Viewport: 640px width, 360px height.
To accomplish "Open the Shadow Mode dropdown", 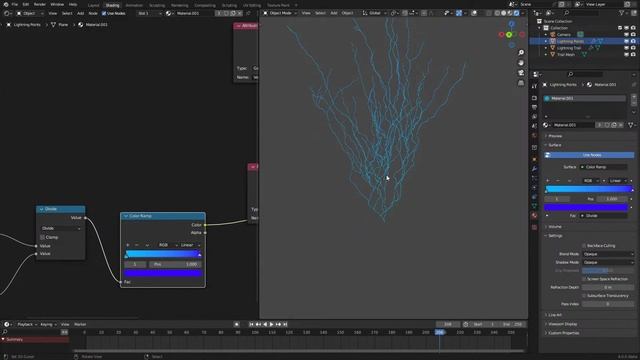I will (x=608, y=262).
